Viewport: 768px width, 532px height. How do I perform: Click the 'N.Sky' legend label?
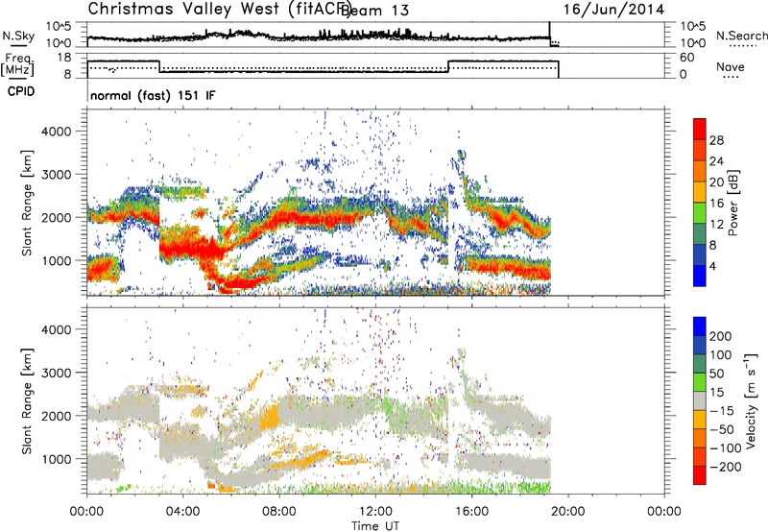(x=18, y=36)
